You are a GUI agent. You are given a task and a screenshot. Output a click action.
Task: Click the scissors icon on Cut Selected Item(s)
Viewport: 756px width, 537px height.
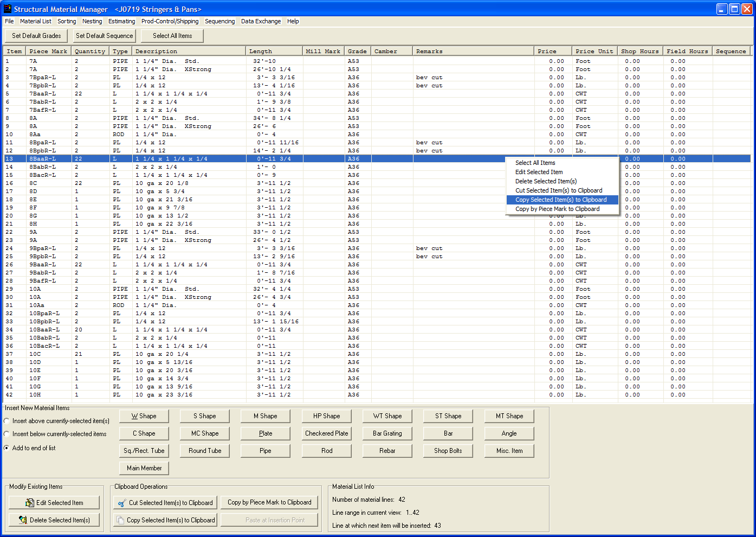click(x=122, y=503)
